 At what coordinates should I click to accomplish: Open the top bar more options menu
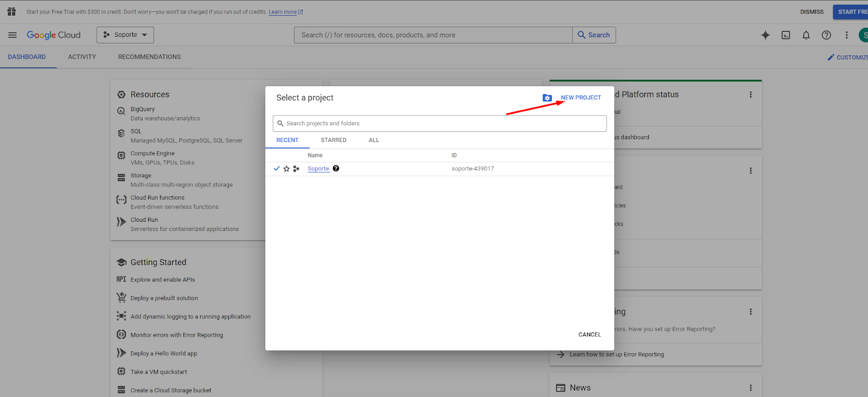point(846,35)
